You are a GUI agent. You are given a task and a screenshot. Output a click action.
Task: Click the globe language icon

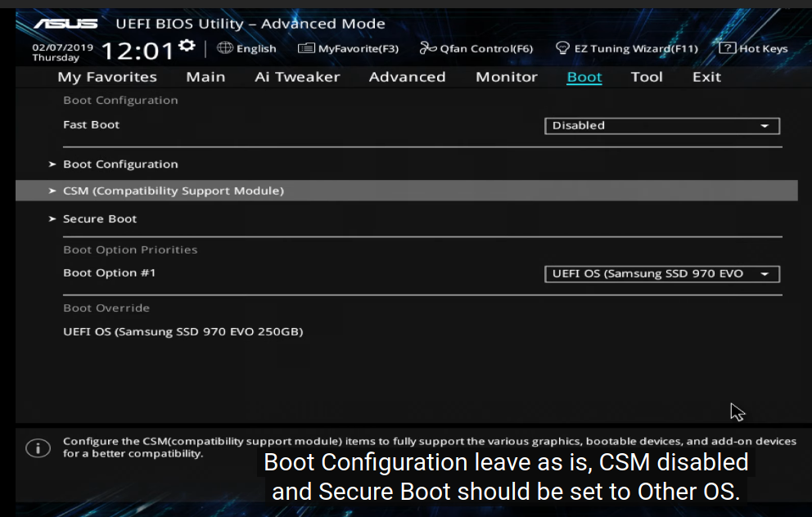(225, 48)
